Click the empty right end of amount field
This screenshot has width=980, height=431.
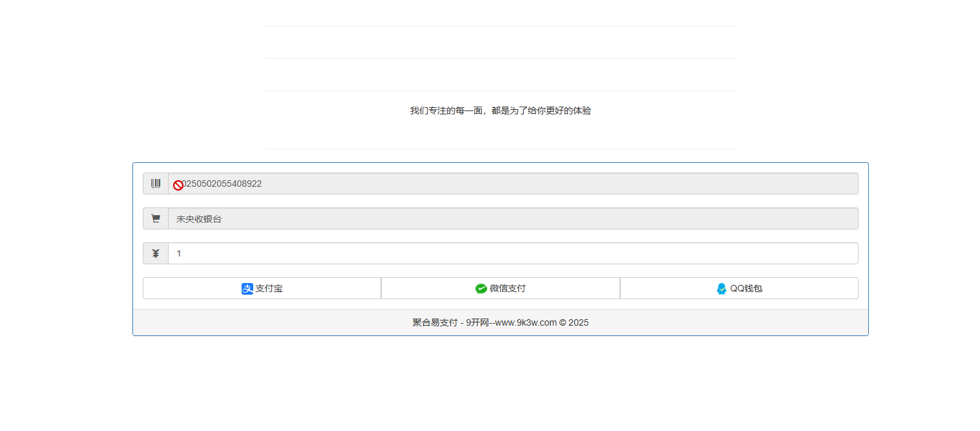(808, 254)
